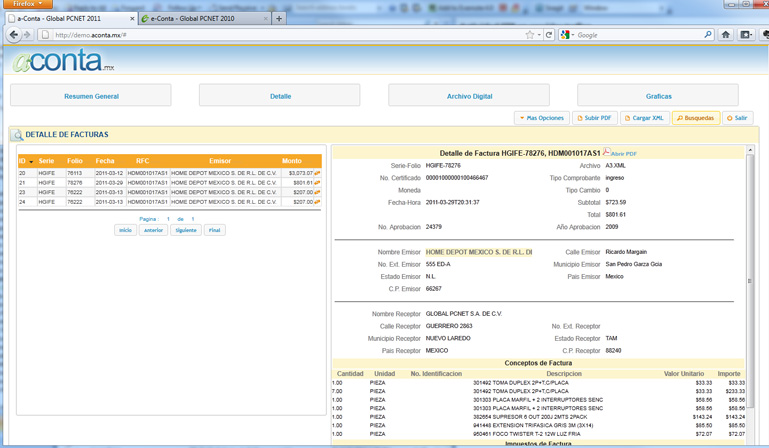Viewport: 769px width, 448px height.
Task: Open the Busquedas search button
Action: pos(696,118)
